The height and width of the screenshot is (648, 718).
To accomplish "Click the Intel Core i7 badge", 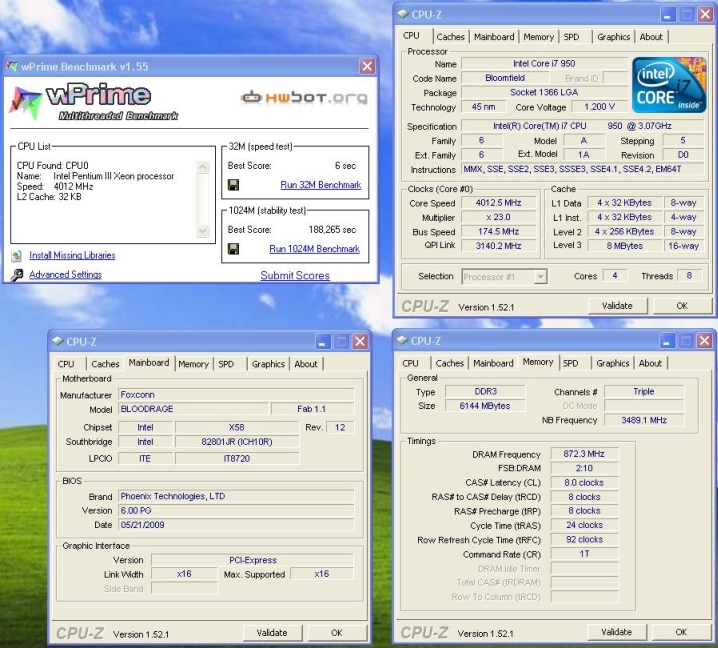I will [x=669, y=85].
